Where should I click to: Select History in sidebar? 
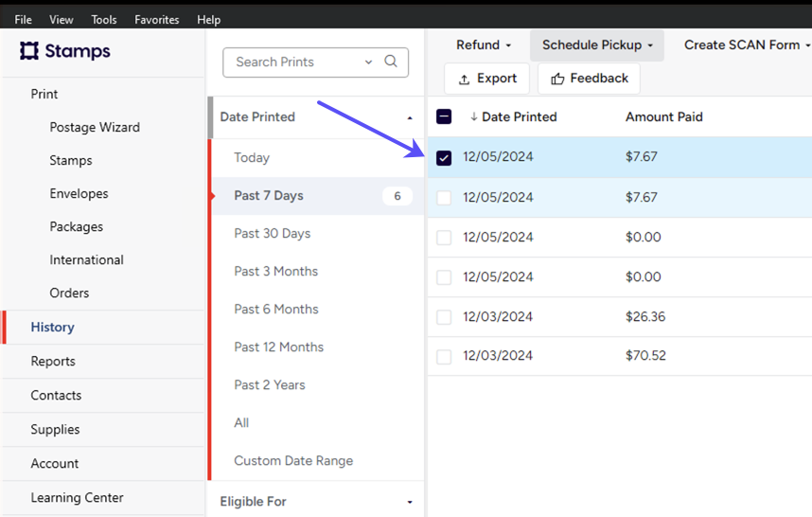pyautogui.click(x=103, y=328)
